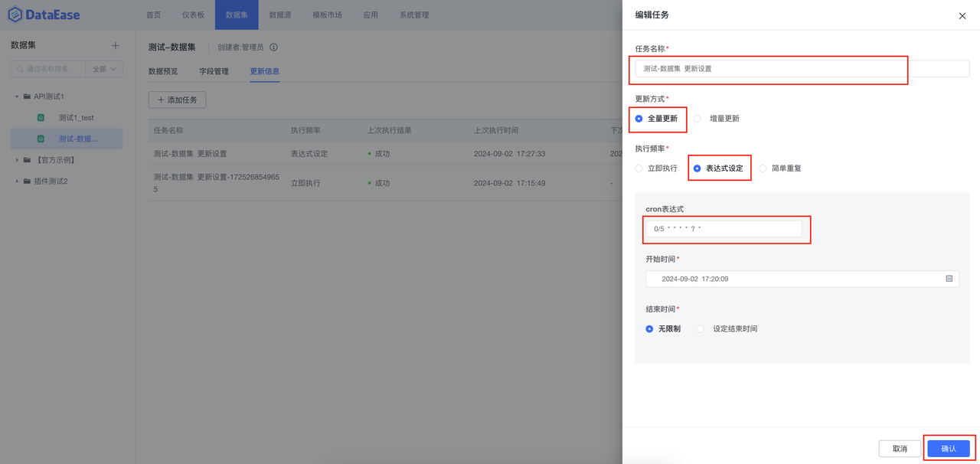
Task: Expand the 【官方示例】 tree node
Action: click(17, 159)
